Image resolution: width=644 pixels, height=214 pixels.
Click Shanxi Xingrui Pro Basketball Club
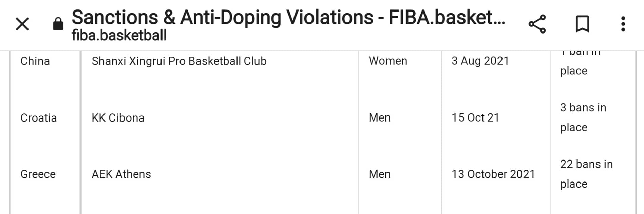point(179,61)
